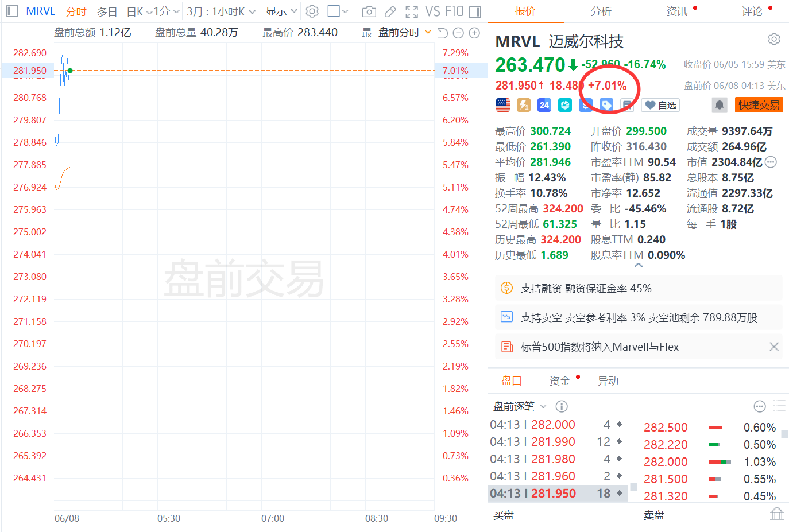789x532 pixels.
Task: Open more options ellipsis in order panel
Action: coord(760,406)
